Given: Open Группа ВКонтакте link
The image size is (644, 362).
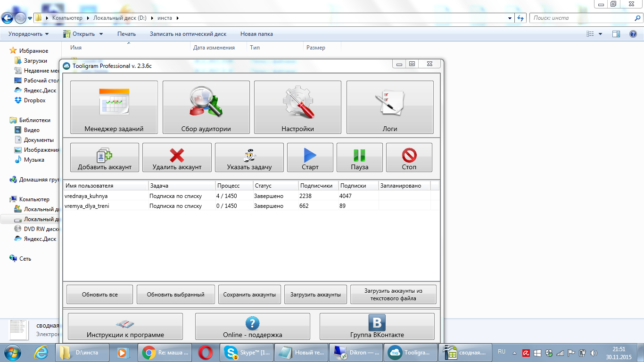Looking at the screenshot, I should pyautogui.click(x=377, y=326).
